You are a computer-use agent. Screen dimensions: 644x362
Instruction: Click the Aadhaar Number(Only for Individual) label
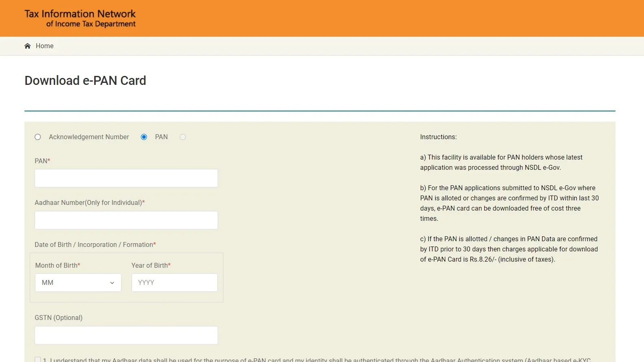(90, 203)
